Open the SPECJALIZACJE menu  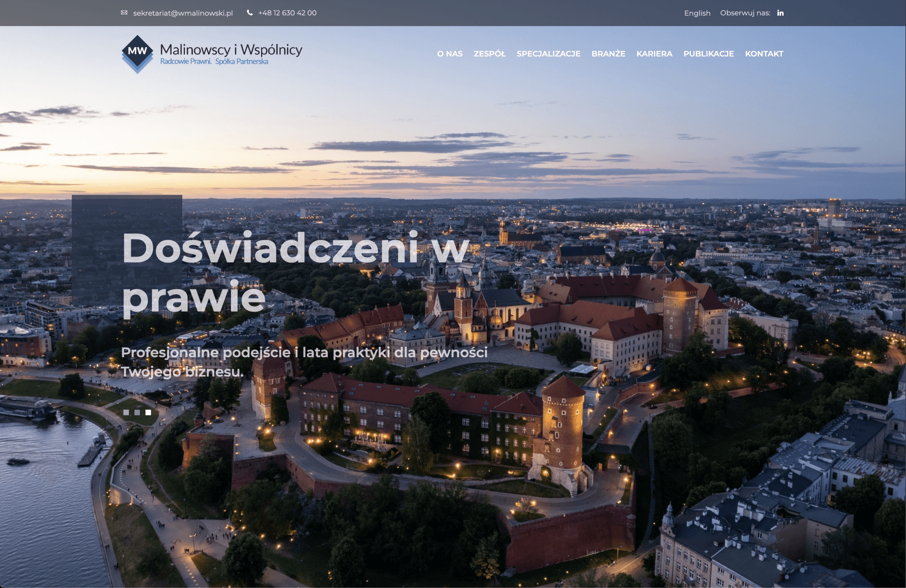coord(548,54)
